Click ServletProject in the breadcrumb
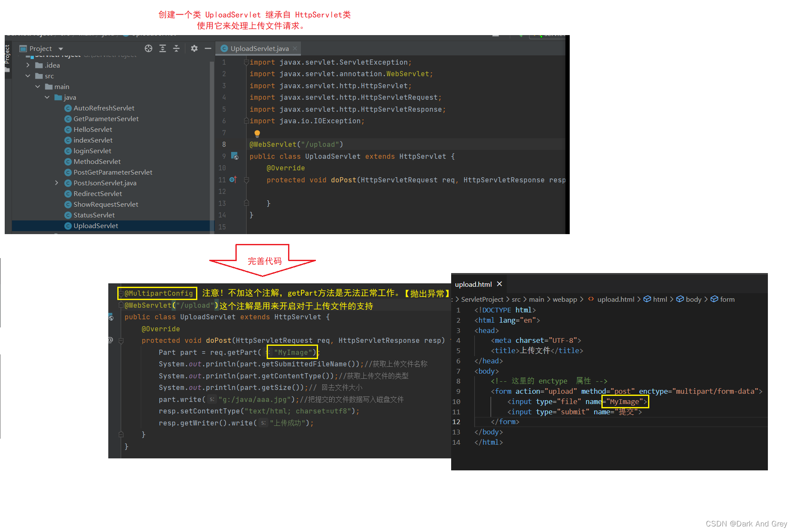The width and height of the screenshot is (794, 532). pos(482,299)
